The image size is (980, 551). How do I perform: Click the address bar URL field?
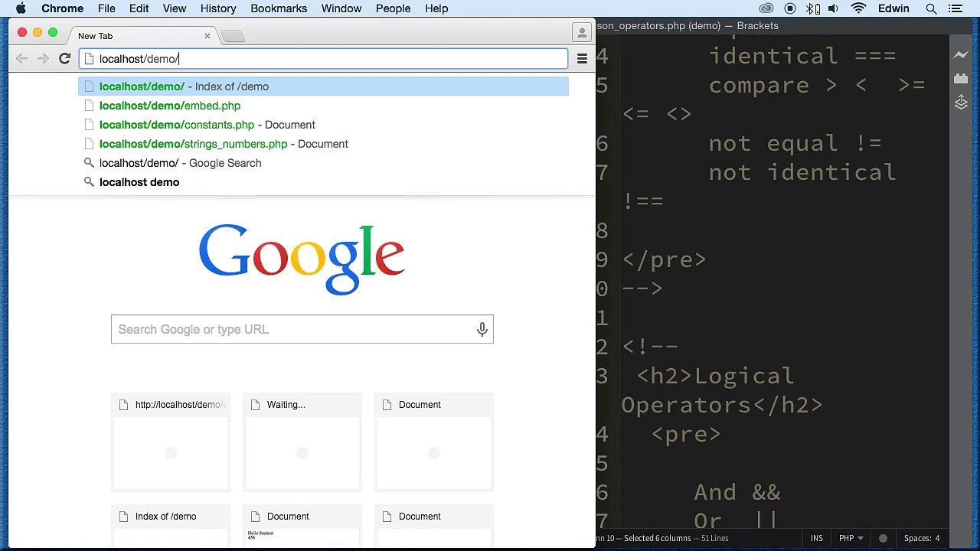pyautogui.click(x=323, y=59)
